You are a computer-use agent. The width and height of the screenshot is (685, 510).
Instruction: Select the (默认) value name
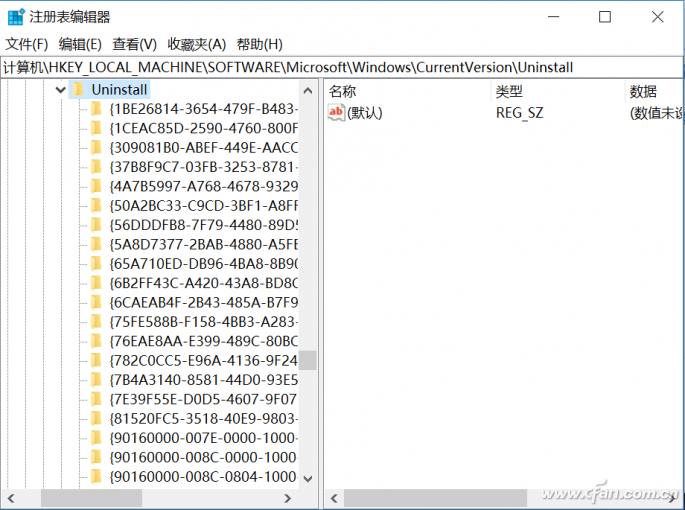pos(365,113)
